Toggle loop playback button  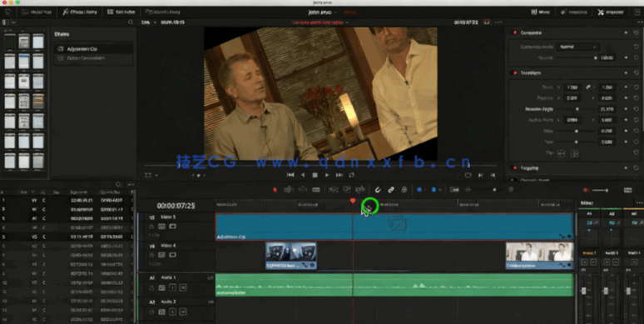click(352, 175)
